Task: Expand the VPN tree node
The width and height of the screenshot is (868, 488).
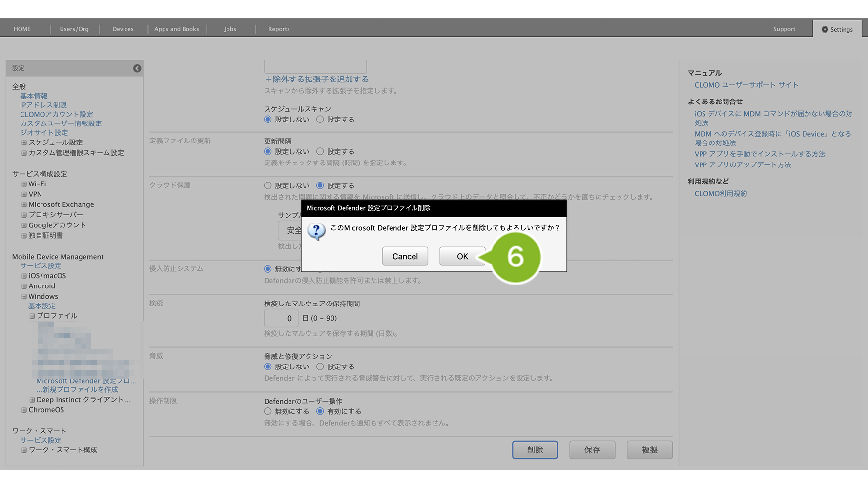Action: 24,194
